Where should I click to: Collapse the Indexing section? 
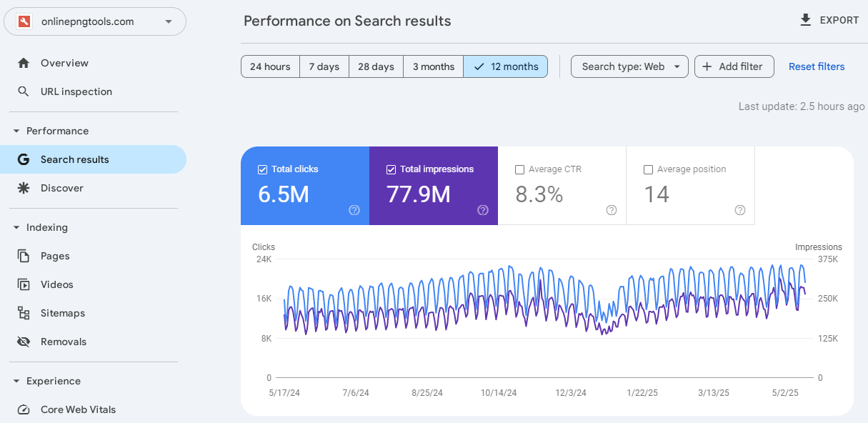tap(16, 227)
